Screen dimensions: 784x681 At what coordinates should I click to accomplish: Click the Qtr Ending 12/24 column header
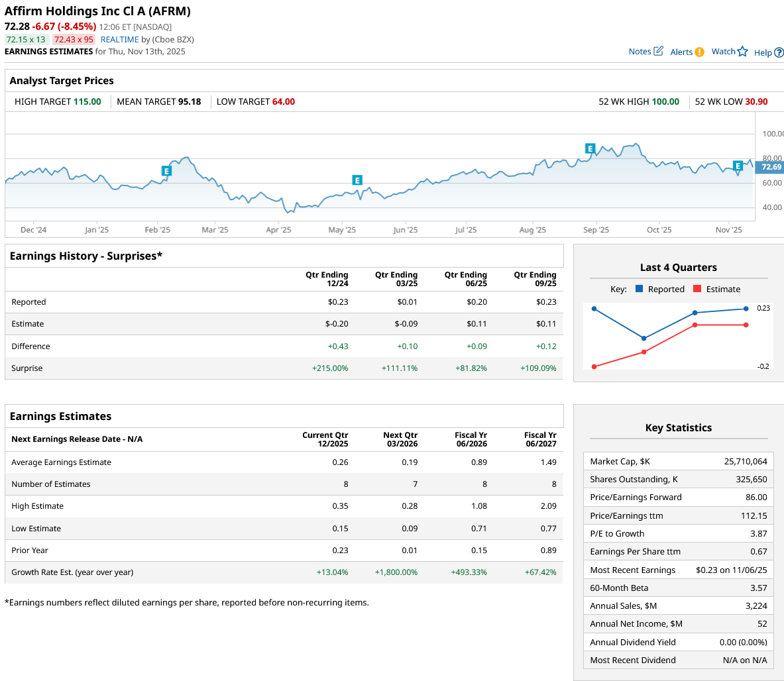327,279
